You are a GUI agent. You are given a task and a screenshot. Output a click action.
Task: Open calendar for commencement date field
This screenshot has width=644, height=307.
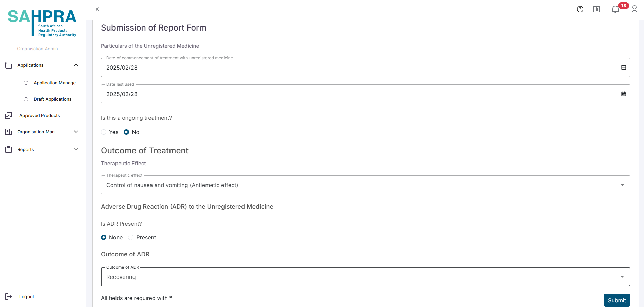coord(624,68)
